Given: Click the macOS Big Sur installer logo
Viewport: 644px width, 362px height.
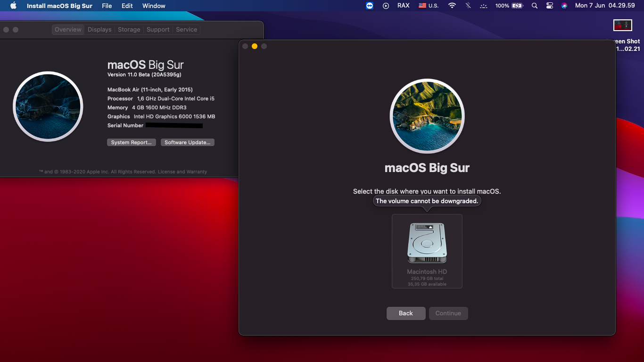Looking at the screenshot, I should [x=427, y=116].
